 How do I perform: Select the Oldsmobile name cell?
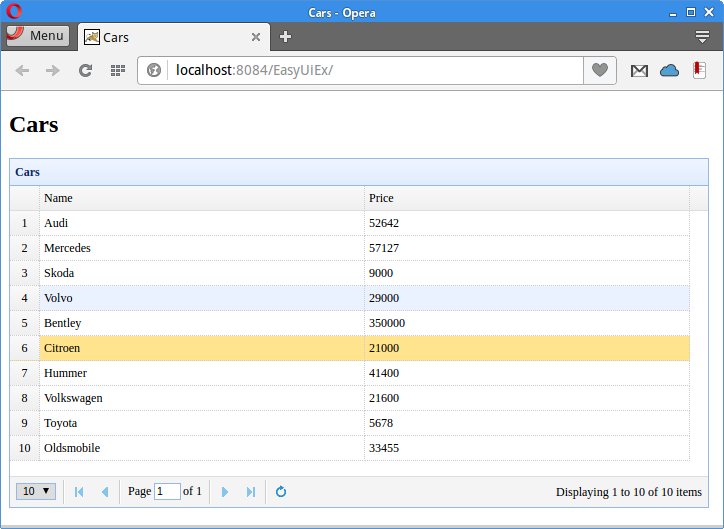click(202, 447)
